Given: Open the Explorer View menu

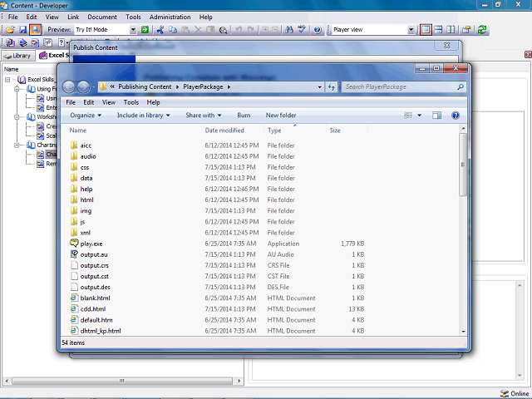Looking at the screenshot, I should [x=109, y=102].
